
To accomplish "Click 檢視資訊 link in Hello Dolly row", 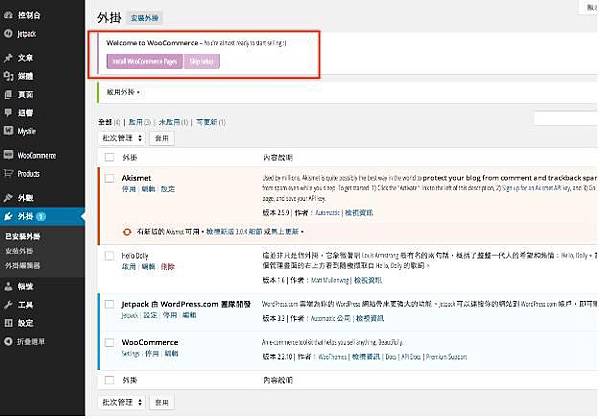I will 367,280.
